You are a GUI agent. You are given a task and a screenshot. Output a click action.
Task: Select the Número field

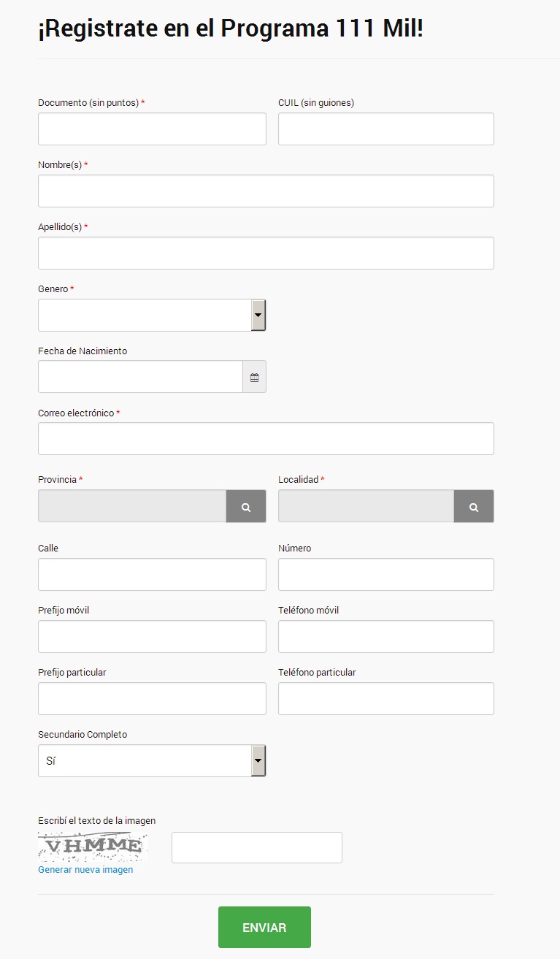point(386,574)
